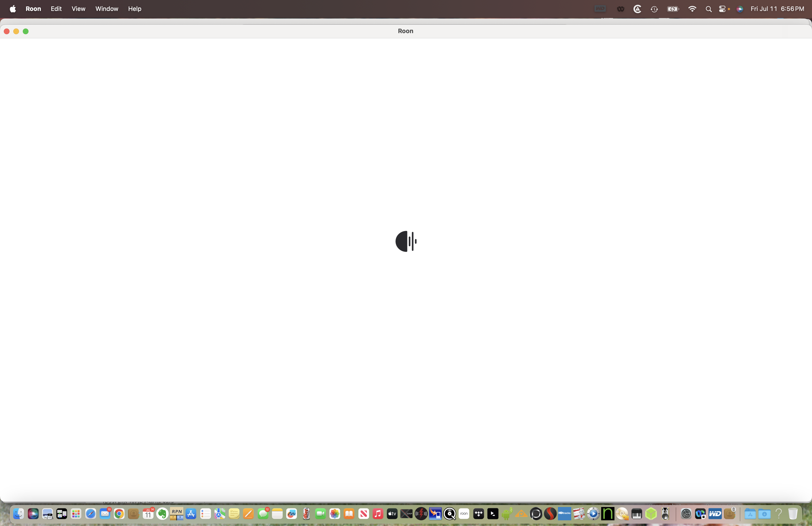
Task: Open the Help menu
Action: (135, 9)
